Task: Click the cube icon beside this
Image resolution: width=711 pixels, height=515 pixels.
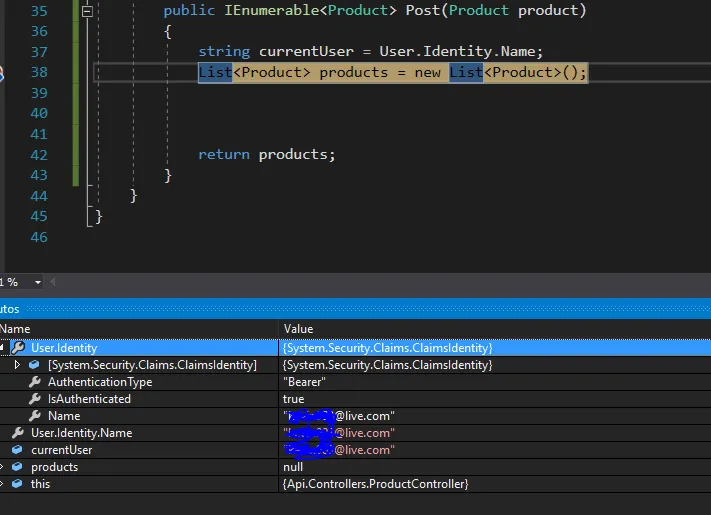Action: 17,484
